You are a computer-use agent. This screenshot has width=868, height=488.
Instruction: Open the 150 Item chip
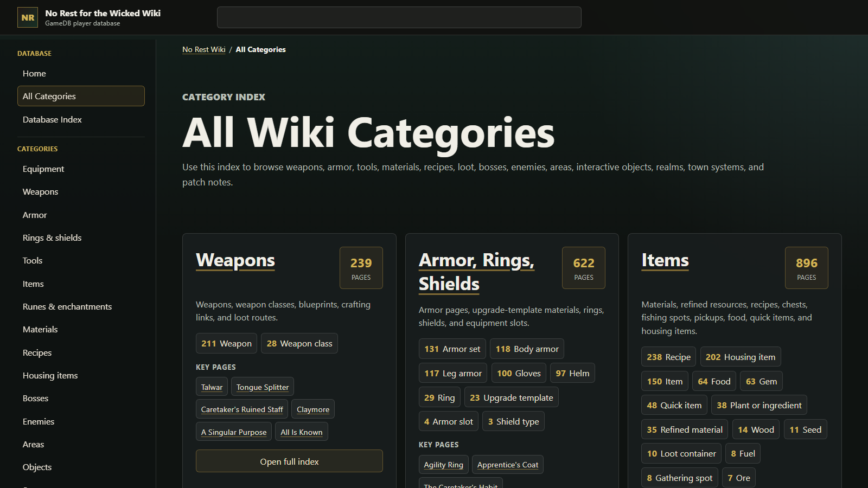665,381
